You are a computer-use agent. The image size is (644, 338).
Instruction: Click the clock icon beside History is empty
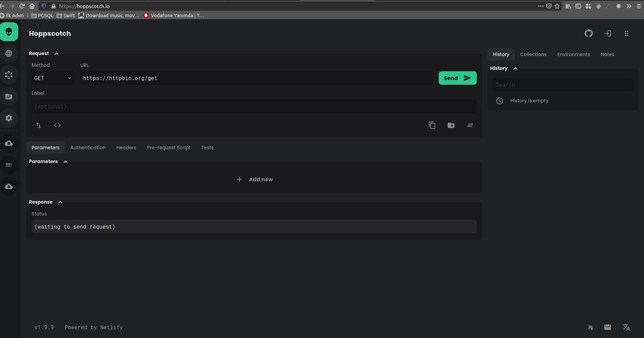(500, 101)
